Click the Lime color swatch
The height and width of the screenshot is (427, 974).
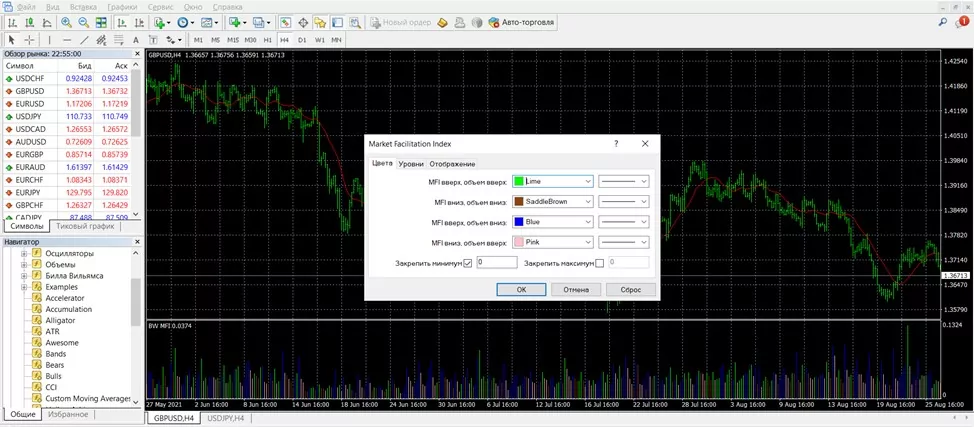(519, 181)
